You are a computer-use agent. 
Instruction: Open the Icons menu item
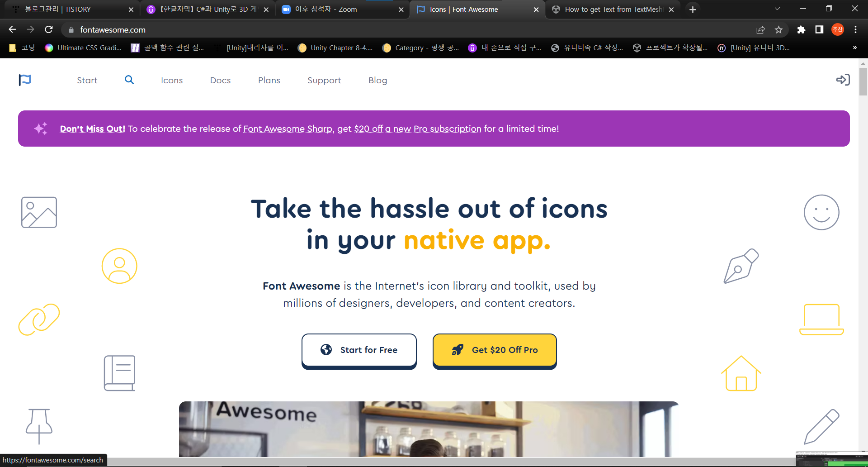coord(172,80)
